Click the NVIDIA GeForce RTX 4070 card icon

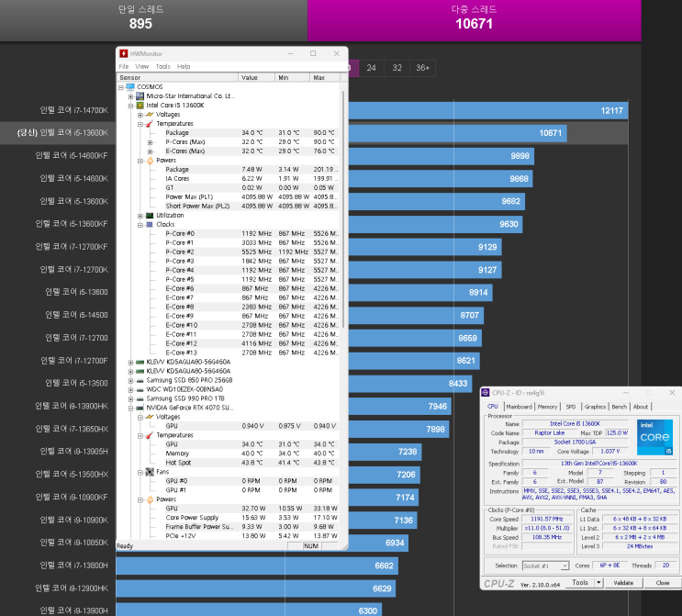click(x=140, y=408)
